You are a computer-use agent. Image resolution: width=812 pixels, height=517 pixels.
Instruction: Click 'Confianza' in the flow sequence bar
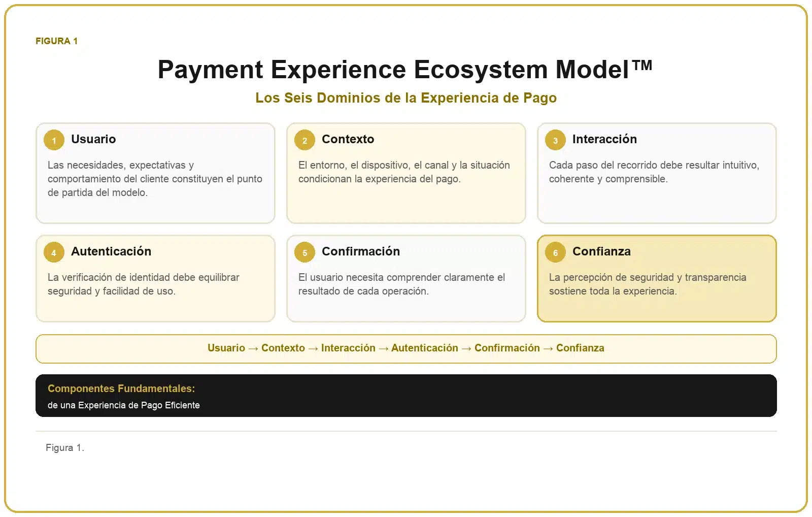click(580, 348)
